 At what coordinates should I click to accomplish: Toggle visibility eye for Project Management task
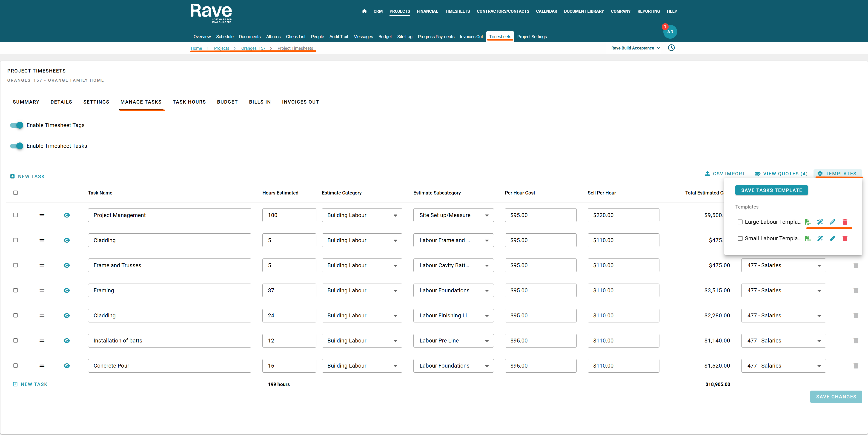coord(67,215)
